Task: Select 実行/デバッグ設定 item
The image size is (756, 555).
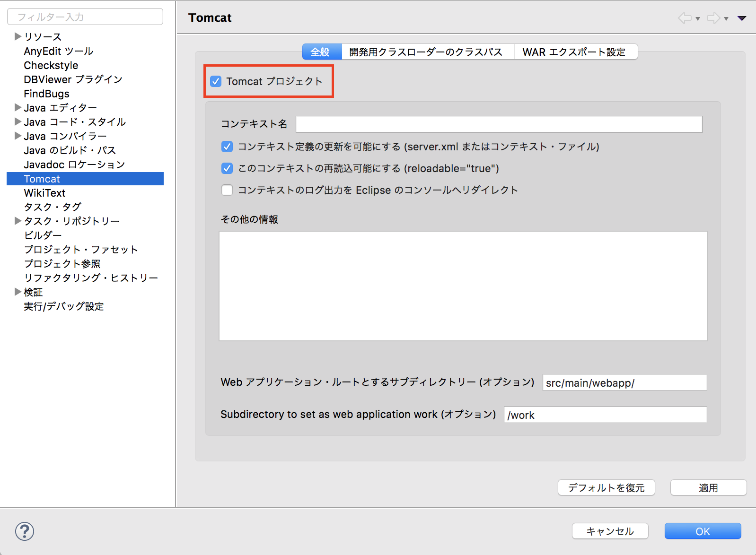Action: [x=64, y=306]
